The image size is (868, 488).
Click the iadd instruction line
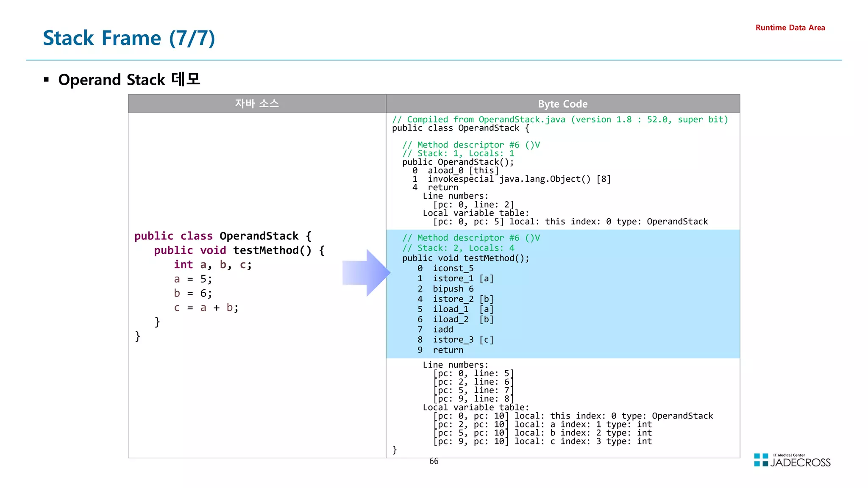coord(442,329)
